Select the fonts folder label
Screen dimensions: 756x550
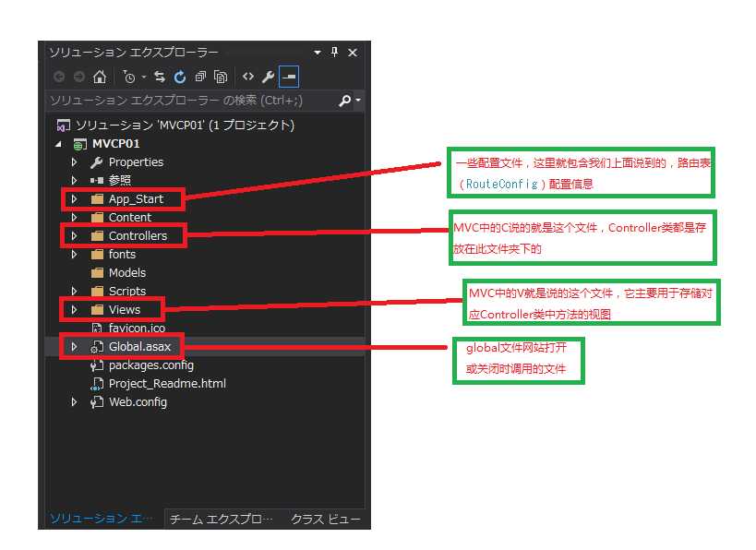122,254
